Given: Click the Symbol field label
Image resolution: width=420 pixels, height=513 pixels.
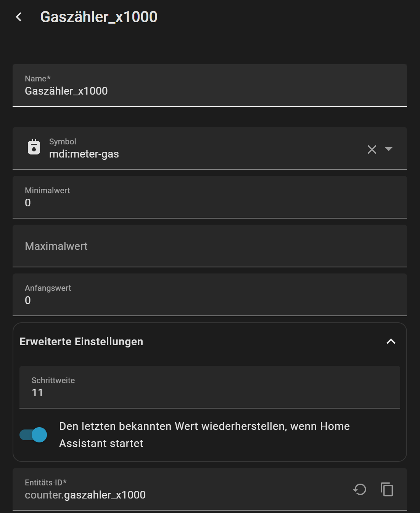Looking at the screenshot, I should 63,142.
